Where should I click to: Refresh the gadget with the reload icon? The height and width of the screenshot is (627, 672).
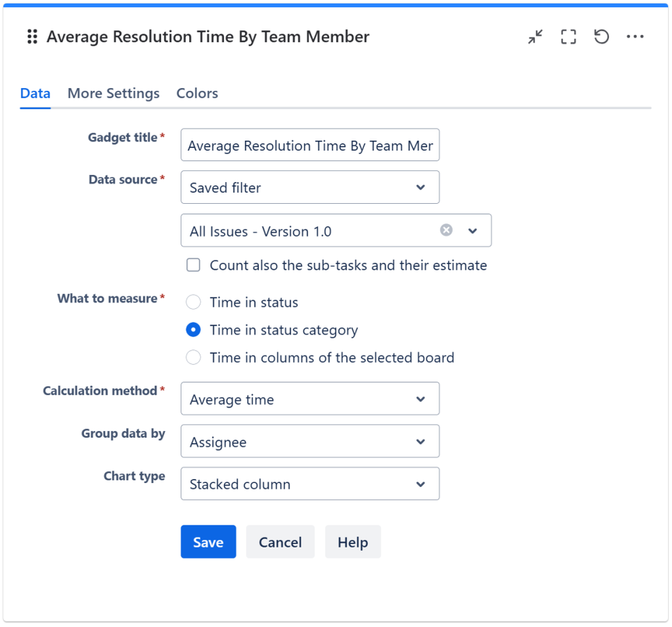click(601, 37)
